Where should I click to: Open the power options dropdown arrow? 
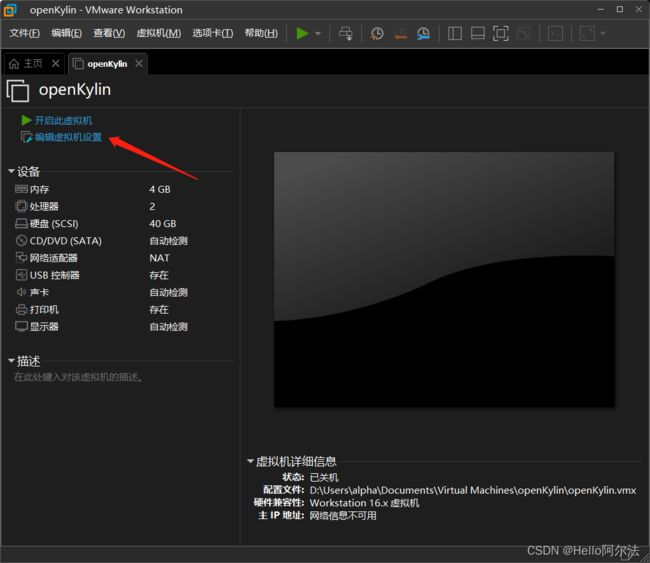(x=318, y=33)
